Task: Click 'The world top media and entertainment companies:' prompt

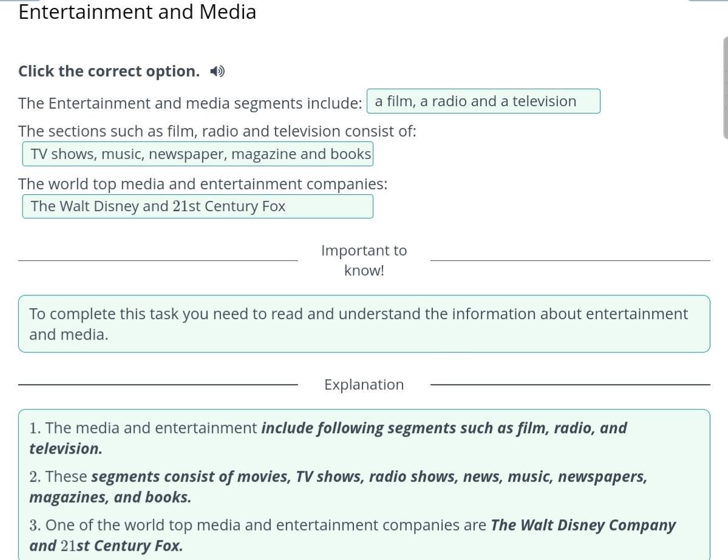Action: pyautogui.click(x=203, y=184)
